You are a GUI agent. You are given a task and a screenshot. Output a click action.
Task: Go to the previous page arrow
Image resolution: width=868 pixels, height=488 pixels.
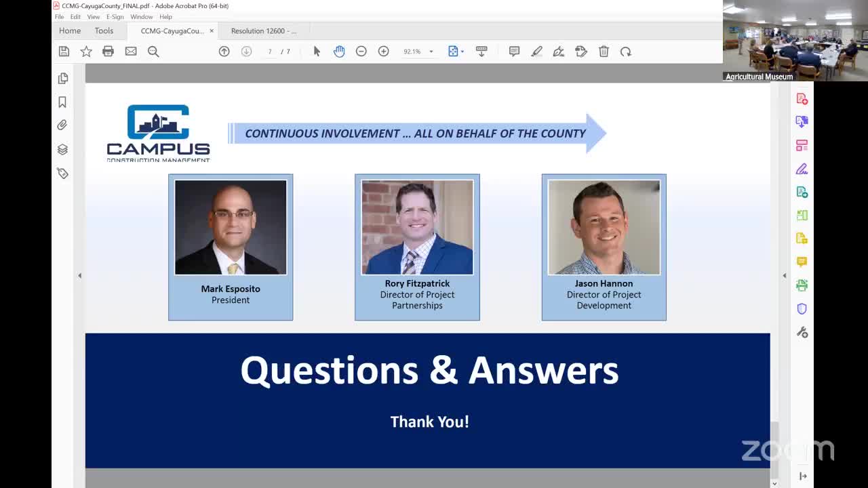click(x=224, y=52)
